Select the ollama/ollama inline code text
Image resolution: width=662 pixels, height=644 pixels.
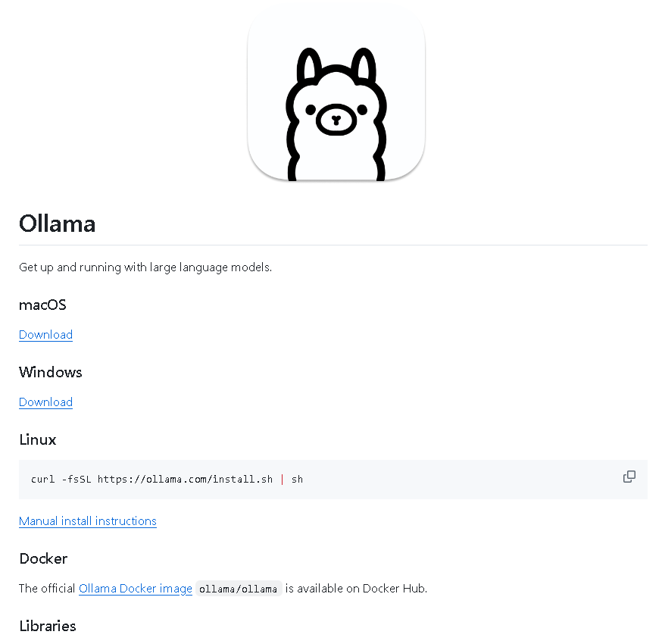click(238, 589)
